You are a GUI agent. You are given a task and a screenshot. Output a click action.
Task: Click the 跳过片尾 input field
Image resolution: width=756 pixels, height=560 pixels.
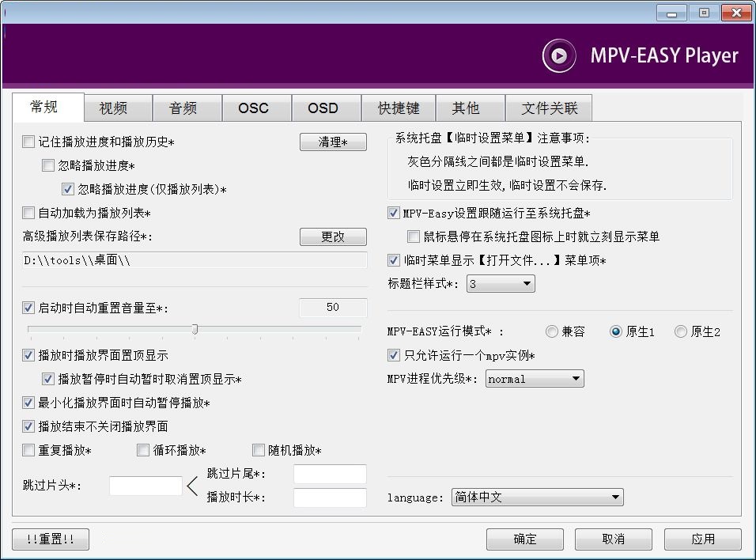click(x=330, y=474)
